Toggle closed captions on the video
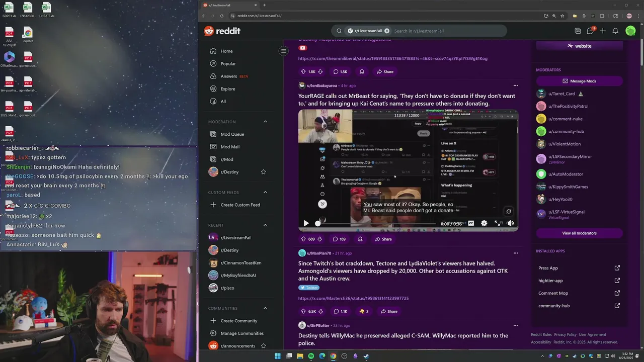644x362 pixels. tap(471, 223)
